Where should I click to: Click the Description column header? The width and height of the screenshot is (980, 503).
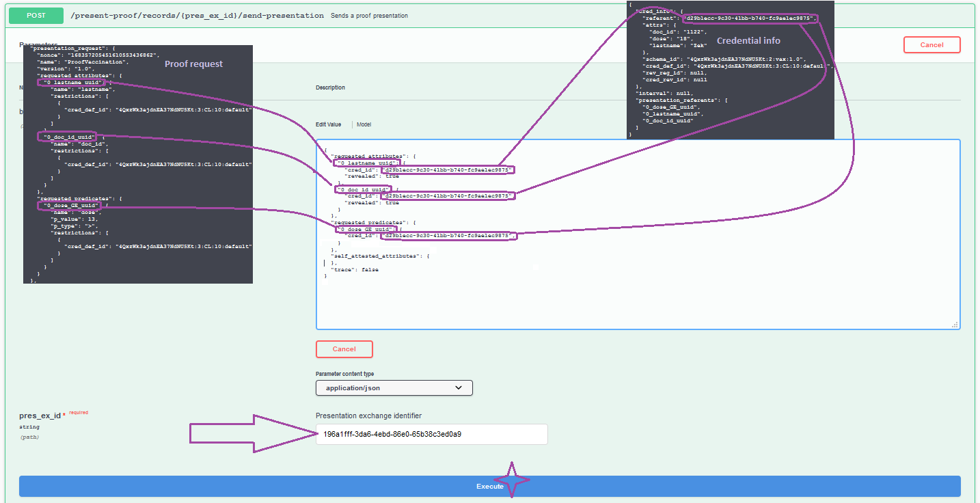tap(329, 87)
